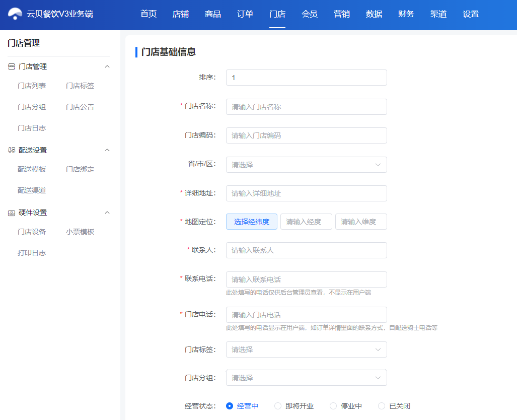Open the 门店 top navigation tab

(277, 14)
